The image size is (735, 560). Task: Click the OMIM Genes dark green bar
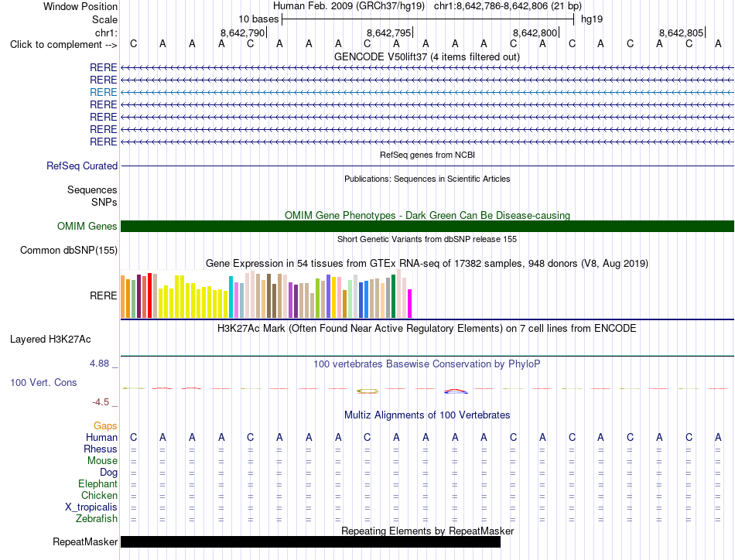click(427, 227)
